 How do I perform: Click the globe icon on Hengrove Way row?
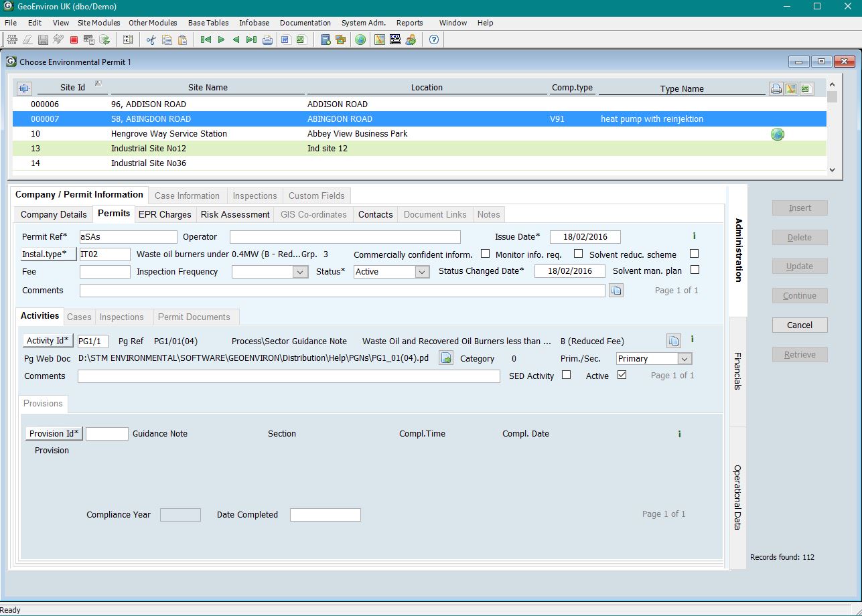(777, 134)
